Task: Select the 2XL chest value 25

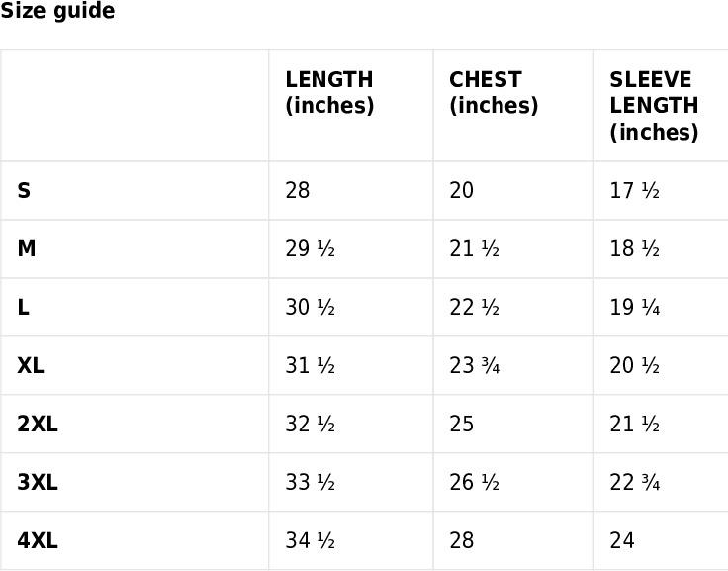Action: tap(461, 424)
